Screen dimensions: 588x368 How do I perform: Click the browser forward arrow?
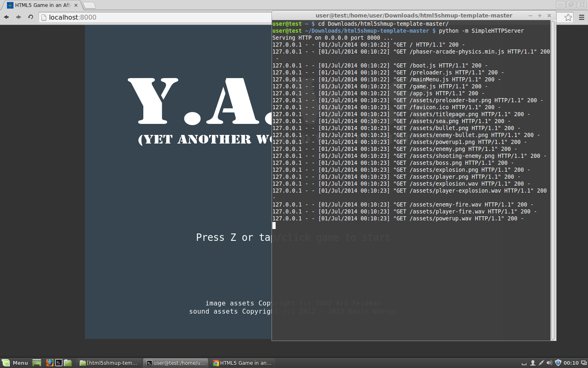coord(18,17)
